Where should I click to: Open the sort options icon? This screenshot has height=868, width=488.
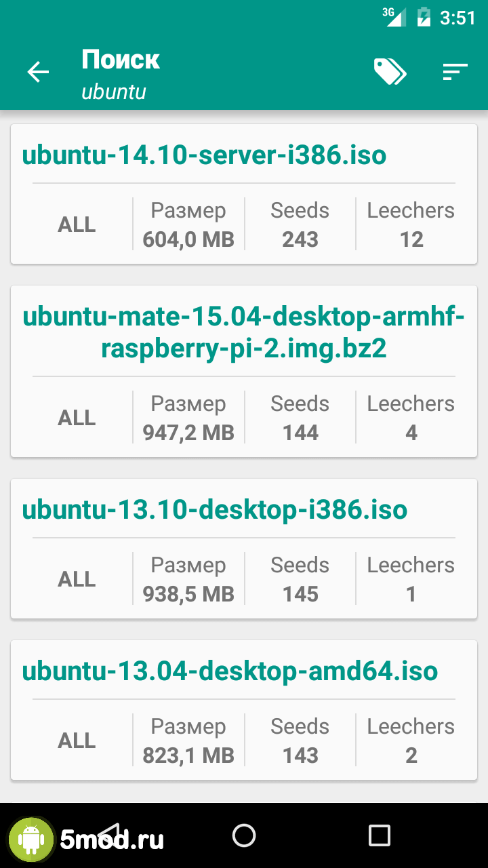(x=455, y=72)
